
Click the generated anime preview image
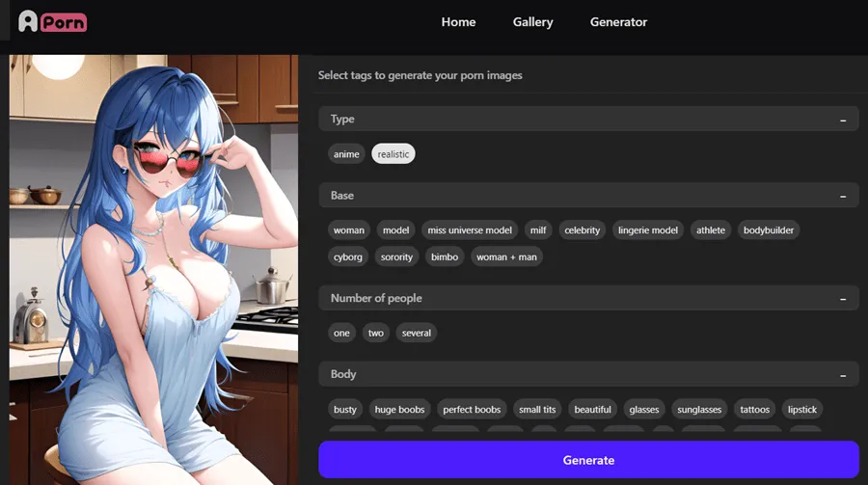click(153, 270)
